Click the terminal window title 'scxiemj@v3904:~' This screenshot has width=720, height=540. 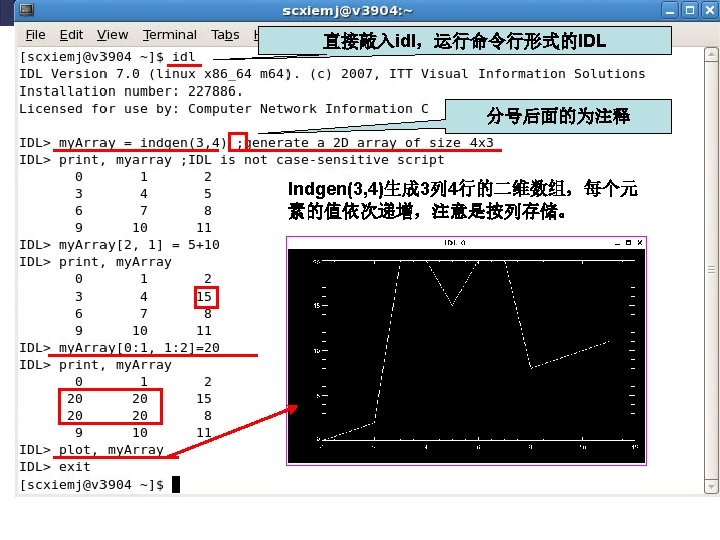[347, 10]
